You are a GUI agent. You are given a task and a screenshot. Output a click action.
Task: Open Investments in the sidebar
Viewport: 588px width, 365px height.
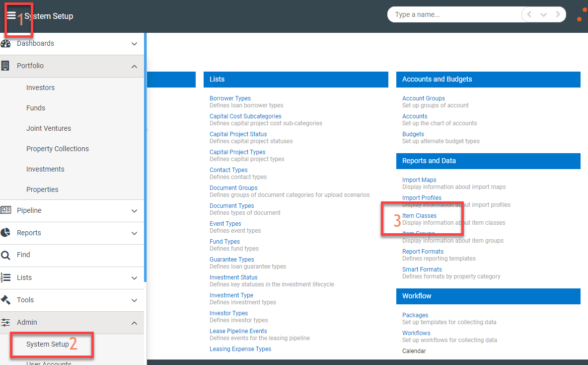point(45,169)
